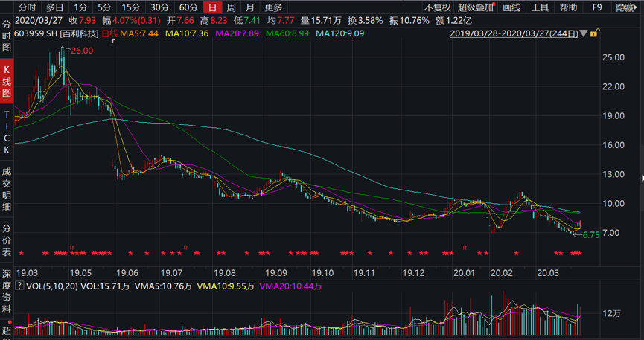Click the red R marker near 20.01
The width and height of the screenshot is (644, 340).
[x=465, y=247]
